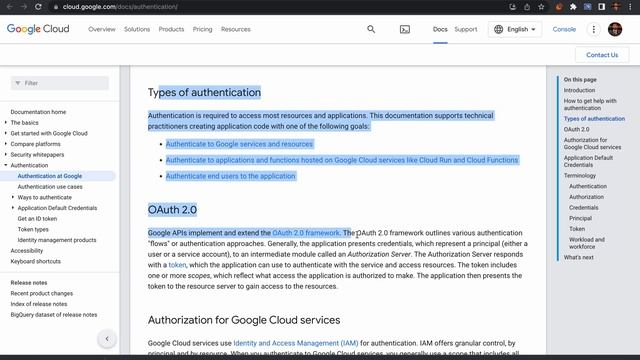This screenshot has height=360, width=640.
Task: Open the Solutions menu
Action: [137, 29]
